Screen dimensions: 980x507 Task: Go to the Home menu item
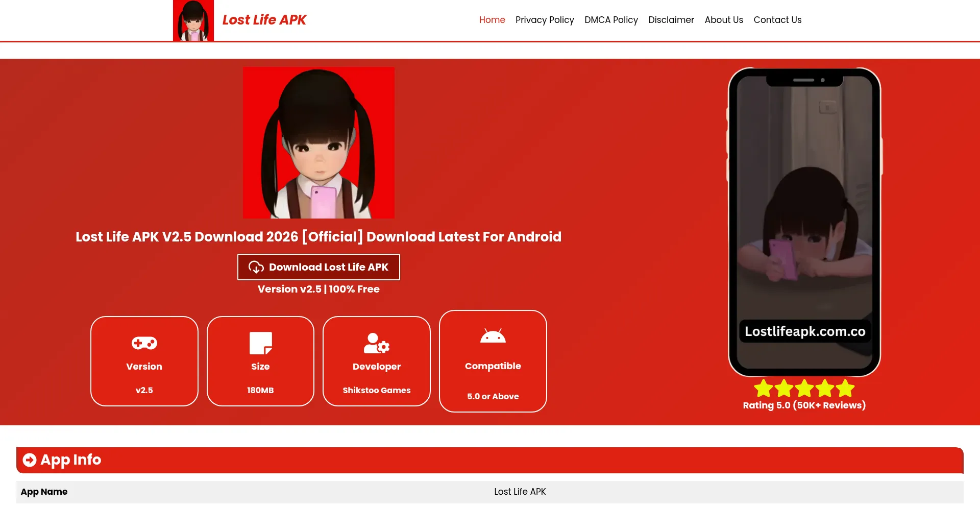(492, 20)
